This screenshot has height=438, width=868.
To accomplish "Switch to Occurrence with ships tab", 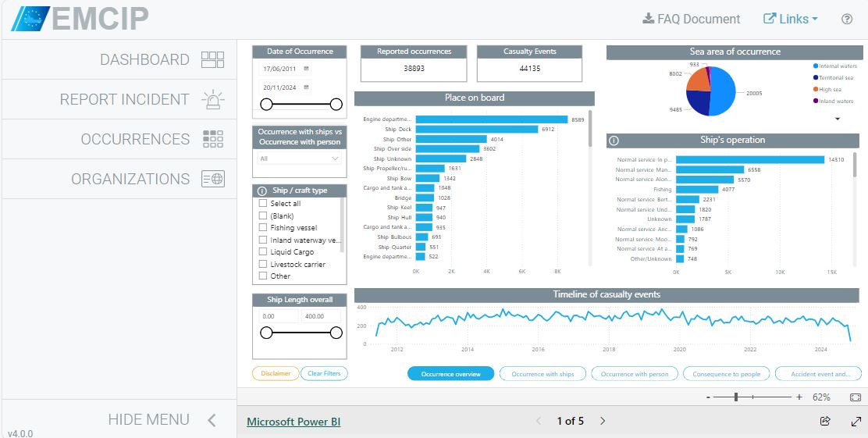I will 542,374.
